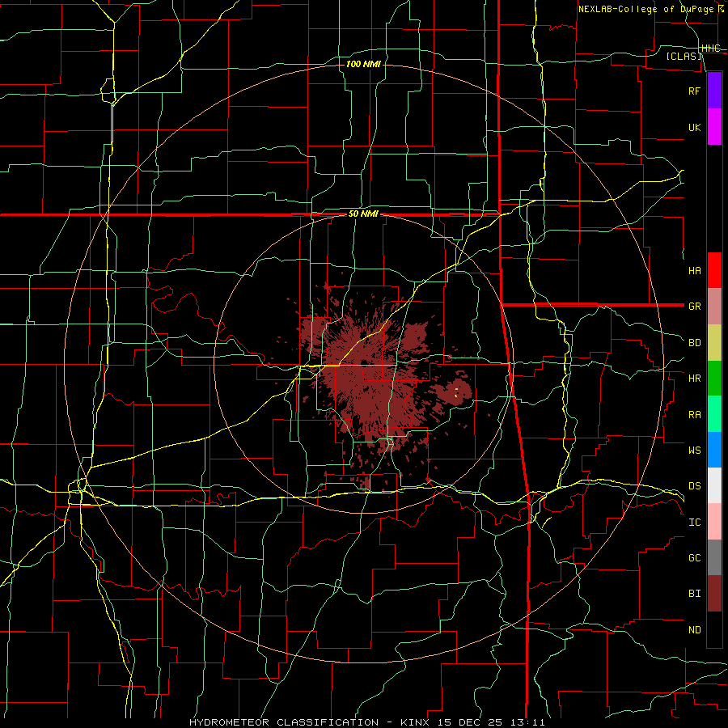Image resolution: width=728 pixels, height=728 pixels.
Task: Click the WS legend label text
Action: [x=694, y=450]
